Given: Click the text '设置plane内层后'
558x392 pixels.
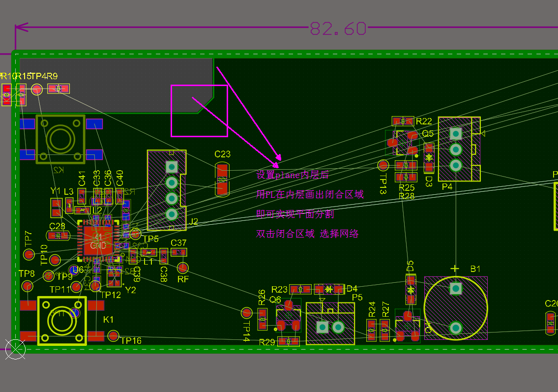Looking at the screenshot, I should click(293, 175).
